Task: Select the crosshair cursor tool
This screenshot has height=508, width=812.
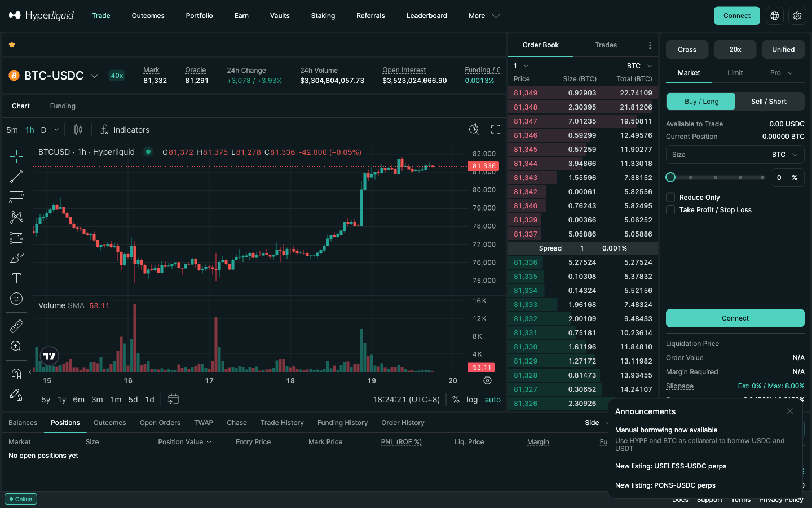Action: click(x=16, y=156)
